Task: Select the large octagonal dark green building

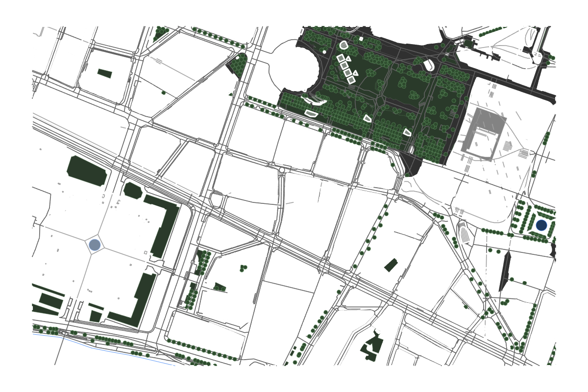Action: point(87,171)
